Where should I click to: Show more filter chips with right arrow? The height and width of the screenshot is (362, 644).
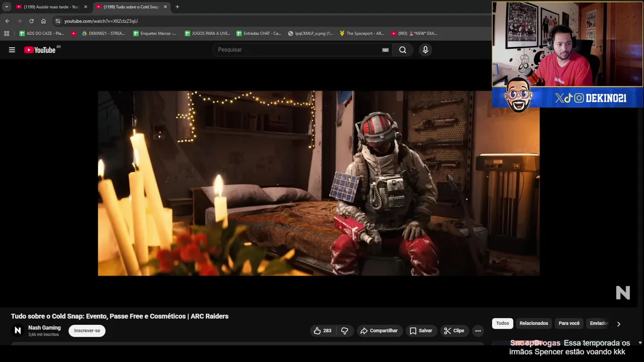click(618, 324)
